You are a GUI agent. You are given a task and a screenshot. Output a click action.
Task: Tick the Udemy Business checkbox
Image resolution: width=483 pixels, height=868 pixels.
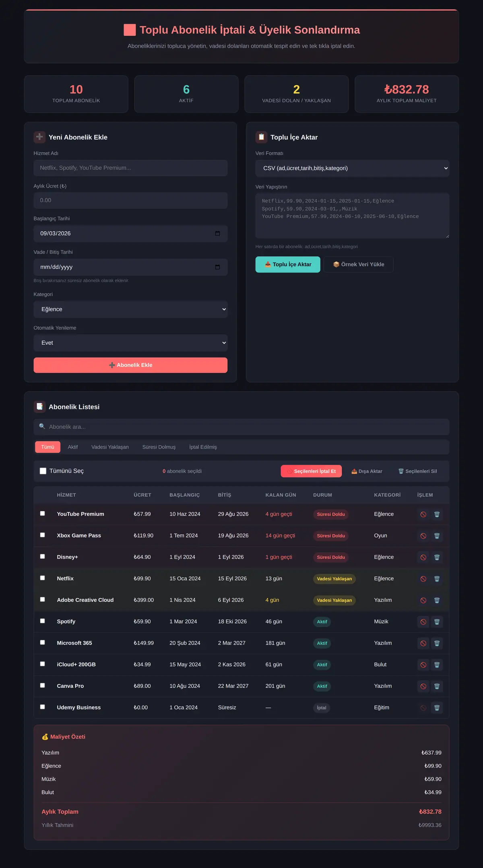click(x=43, y=707)
